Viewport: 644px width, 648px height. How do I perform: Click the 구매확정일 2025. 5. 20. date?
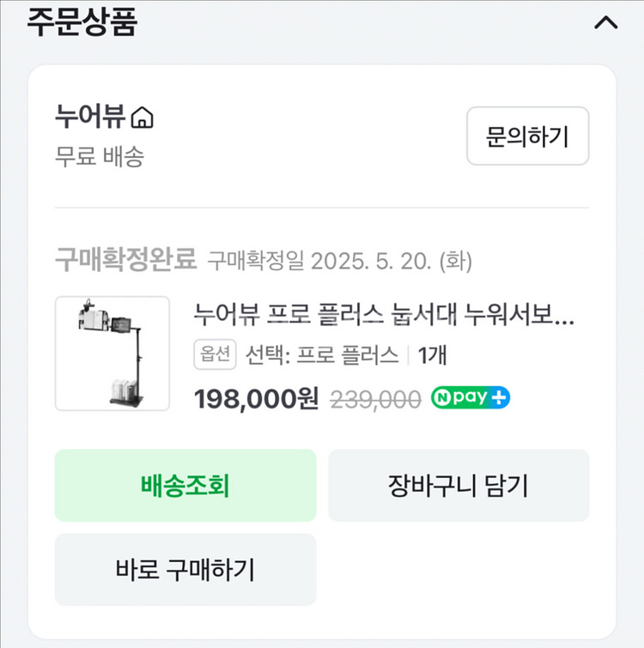click(340, 259)
